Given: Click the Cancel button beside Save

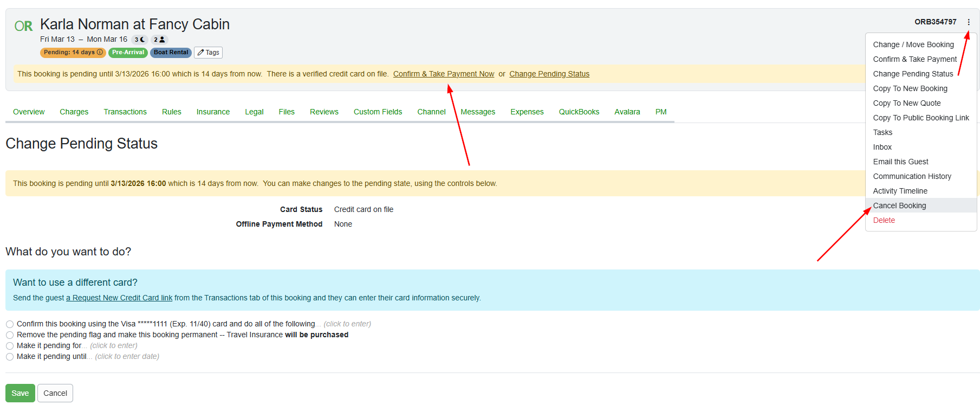Looking at the screenshot, I should (55, 393).
